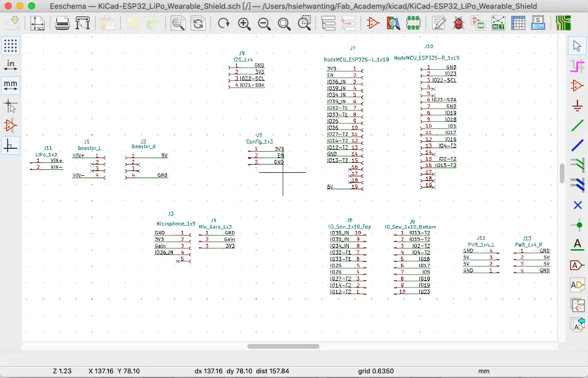
Task: Annotate schematic symbols with pencil icon
Action: pyautogui.click(x=440, y=24)
